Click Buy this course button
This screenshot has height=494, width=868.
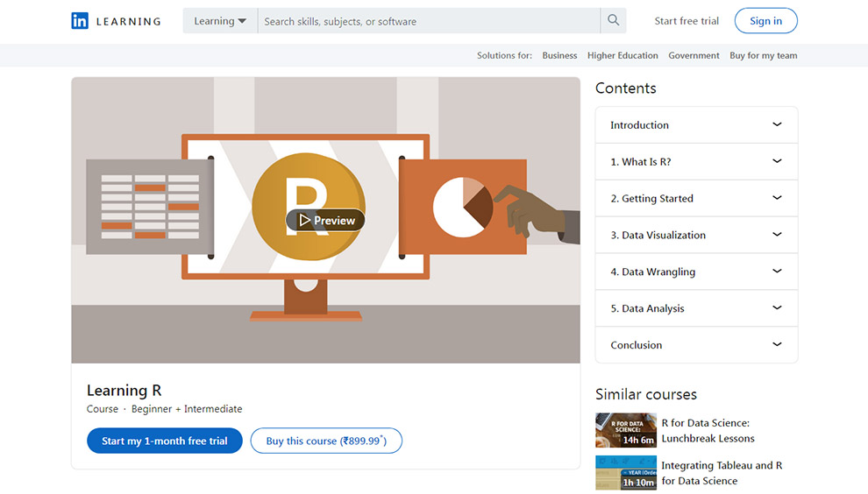tap(326, 441)
